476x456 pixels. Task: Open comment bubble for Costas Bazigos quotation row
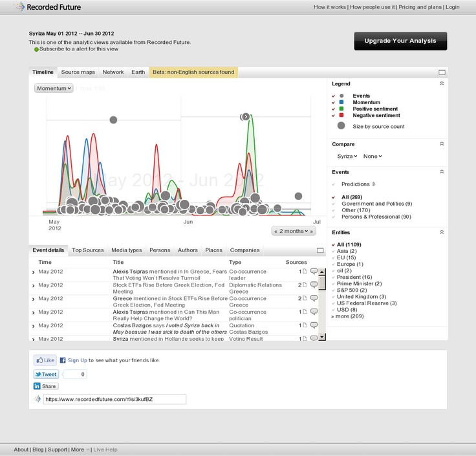click(314, 325)
